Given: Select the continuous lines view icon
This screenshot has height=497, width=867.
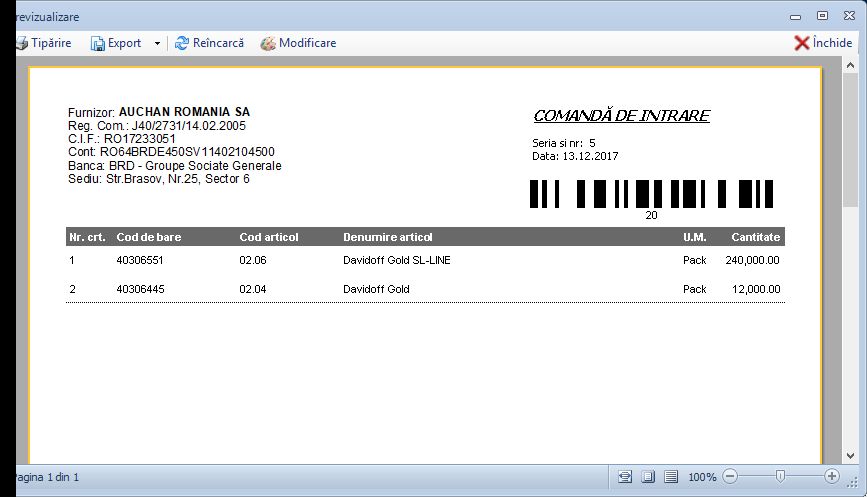Looking at the screenshot, I should [x=671, y=477].
